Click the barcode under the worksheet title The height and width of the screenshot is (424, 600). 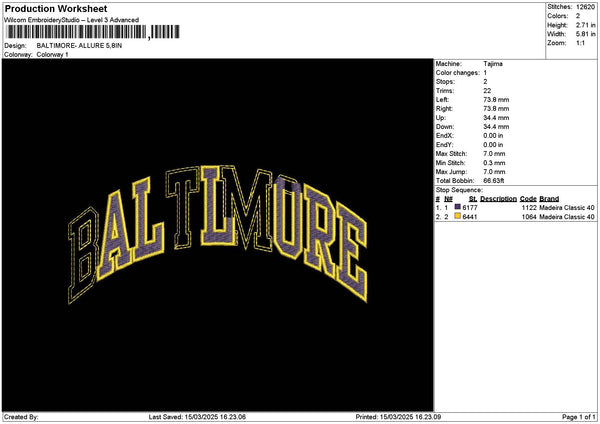93,32
